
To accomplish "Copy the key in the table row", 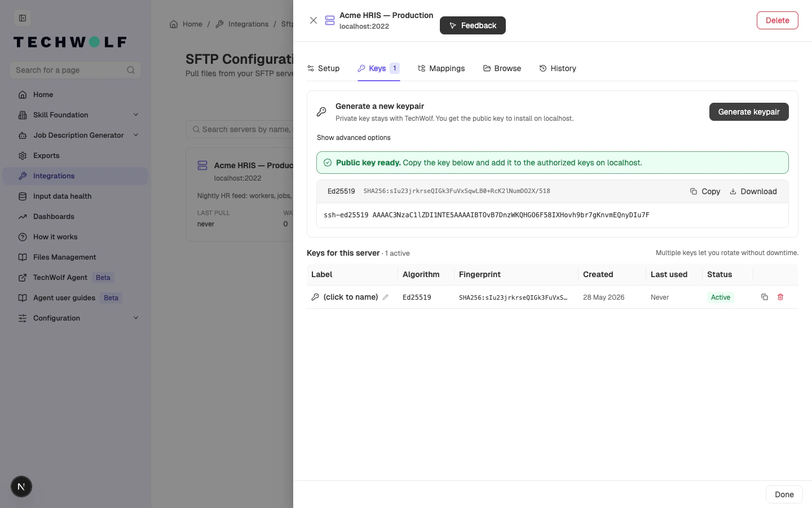I will [765, 297].
